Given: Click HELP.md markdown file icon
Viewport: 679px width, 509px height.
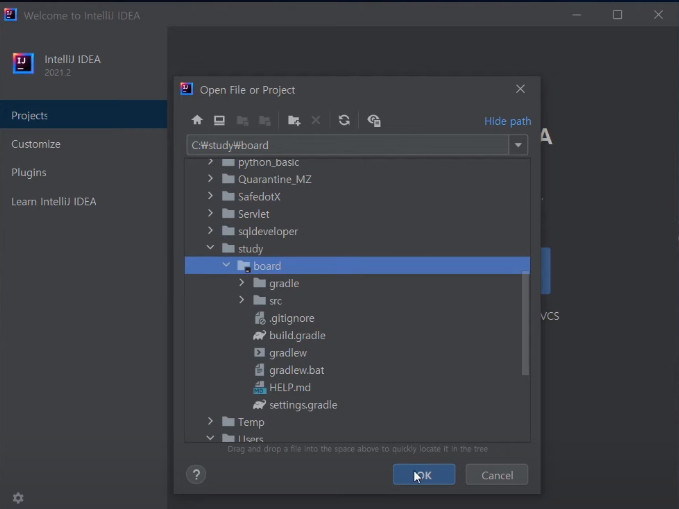Looking at the screenshot, I should click(x=259, y=387).
